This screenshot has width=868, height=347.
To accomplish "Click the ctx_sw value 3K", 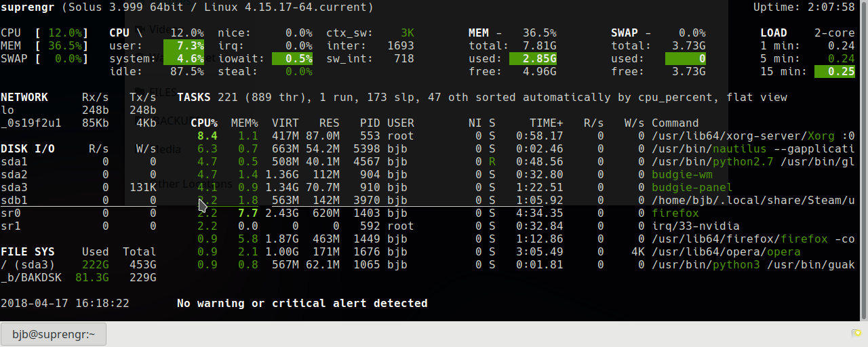I will [x=408, y=33].
